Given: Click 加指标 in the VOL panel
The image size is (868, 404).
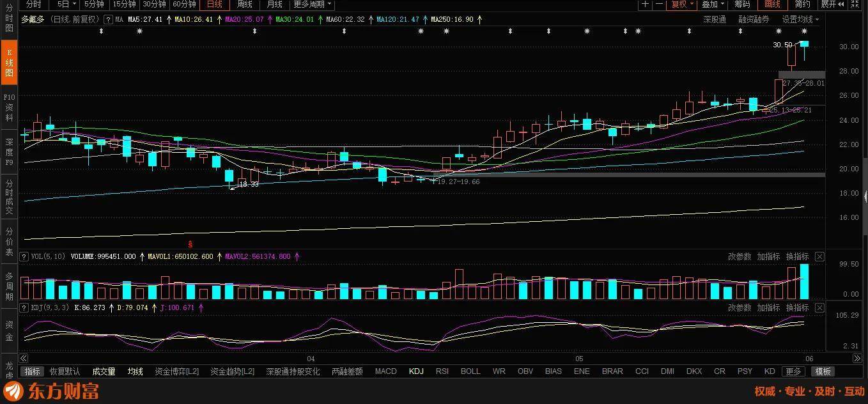Looking at the screenshot, I should pos(769,256).
